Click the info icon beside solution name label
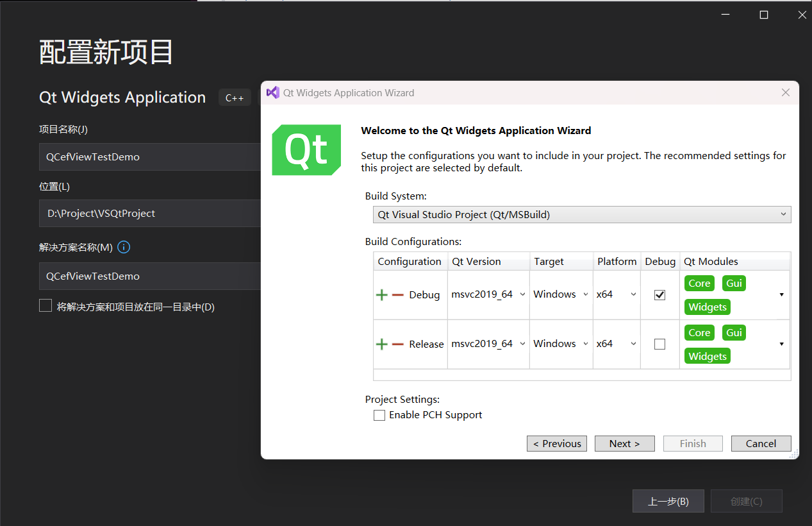Screen dimensions: 812x526 click(x=124, y=247)
